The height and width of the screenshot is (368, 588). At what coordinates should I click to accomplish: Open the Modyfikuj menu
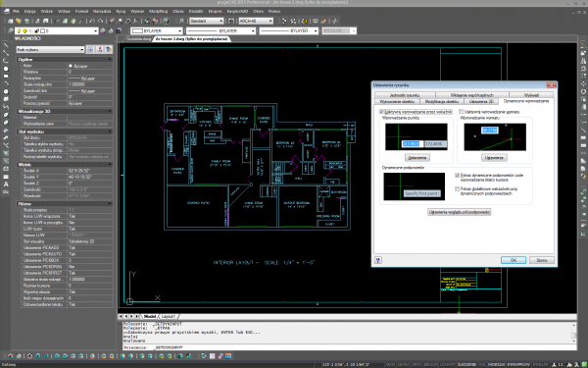click(158, 11)
